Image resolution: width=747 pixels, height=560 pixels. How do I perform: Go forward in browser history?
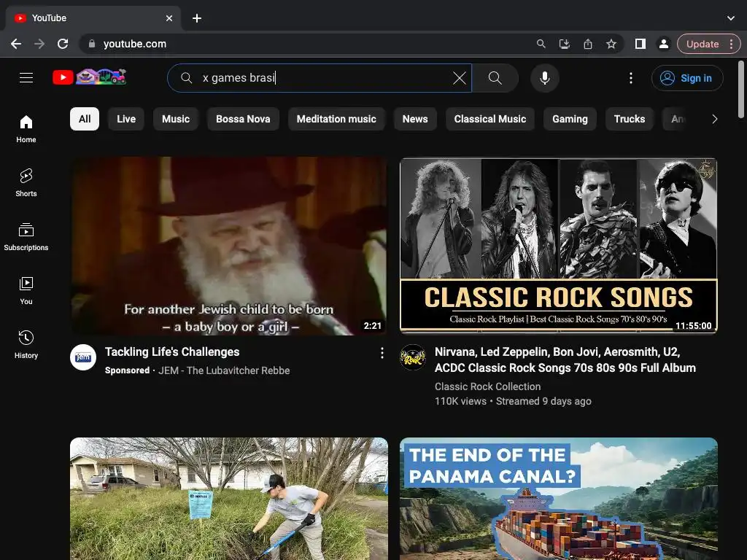point(39,44)
